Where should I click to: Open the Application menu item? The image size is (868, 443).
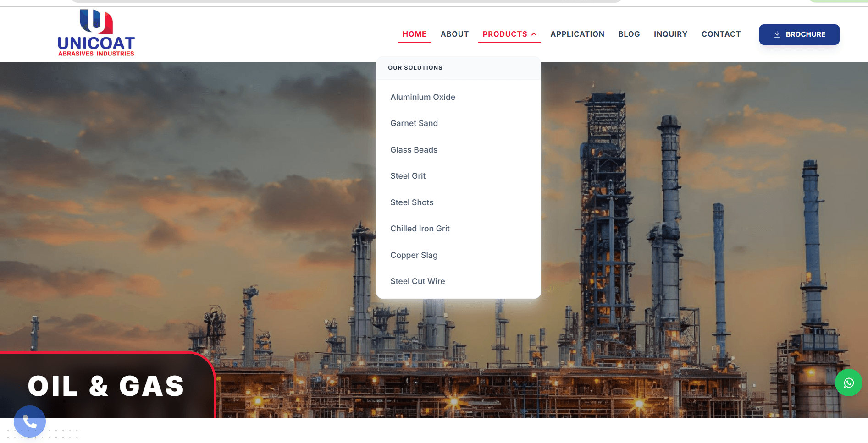[577, 34]
